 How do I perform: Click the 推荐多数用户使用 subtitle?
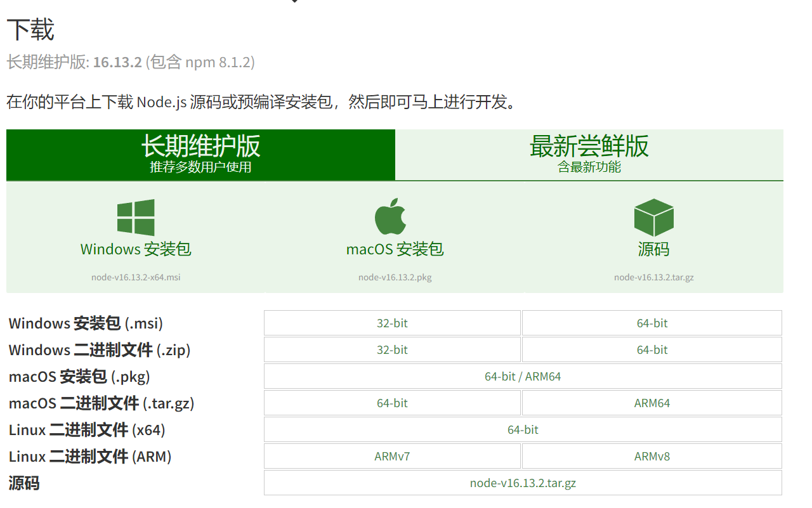(x=200, y=167)
